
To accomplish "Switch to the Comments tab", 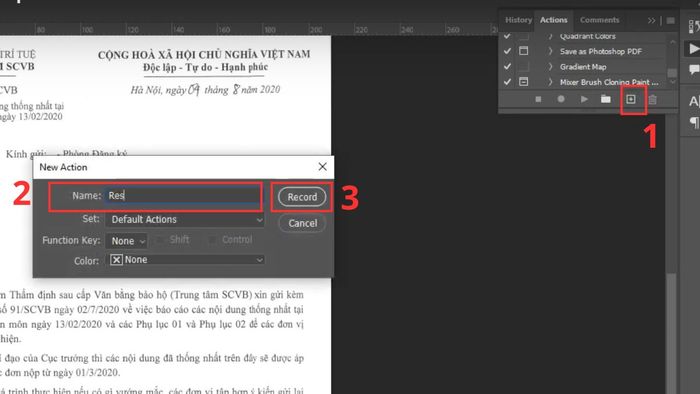I will (600, 20).
